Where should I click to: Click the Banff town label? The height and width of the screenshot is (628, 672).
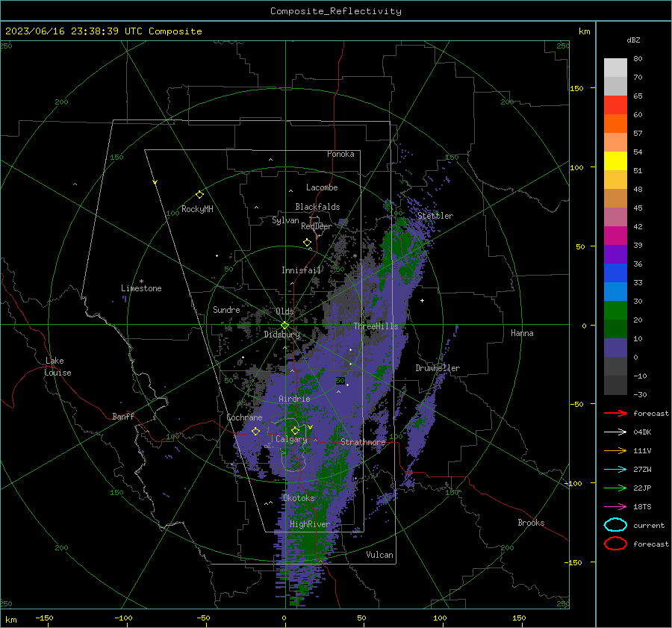[x=123, y=416]
